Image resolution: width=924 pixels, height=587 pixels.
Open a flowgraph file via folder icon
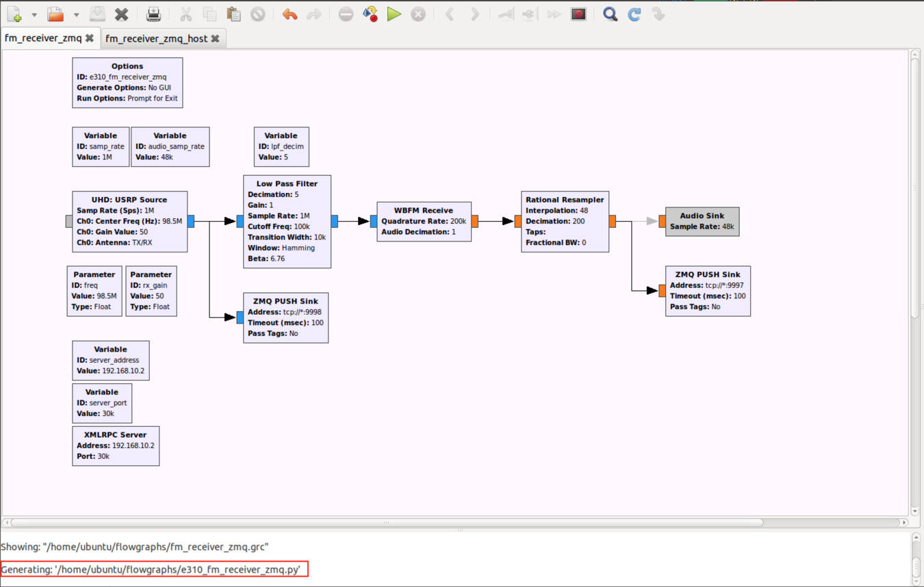55,14
